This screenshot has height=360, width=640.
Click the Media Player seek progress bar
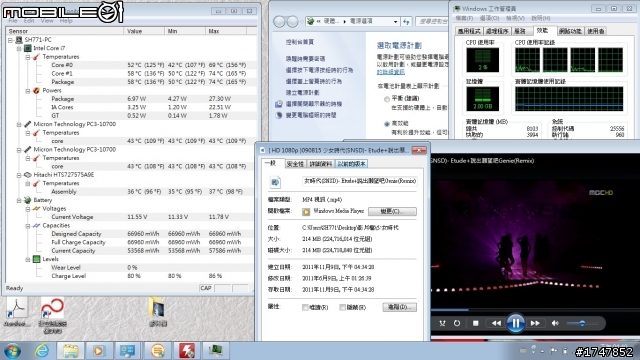[x=536, y=310]
